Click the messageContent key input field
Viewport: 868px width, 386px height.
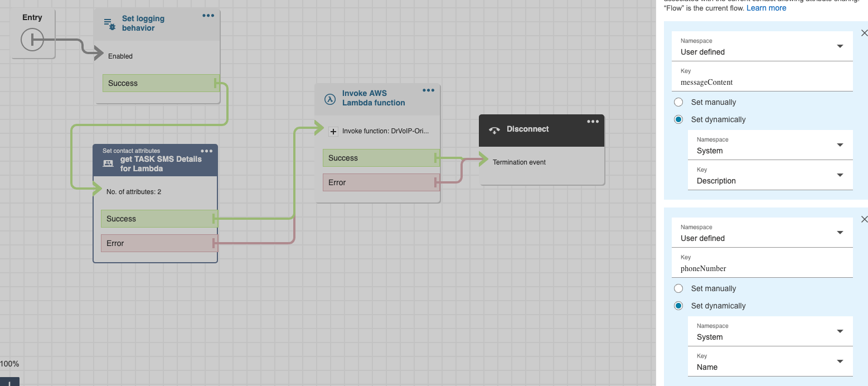[x=763, y=76]
